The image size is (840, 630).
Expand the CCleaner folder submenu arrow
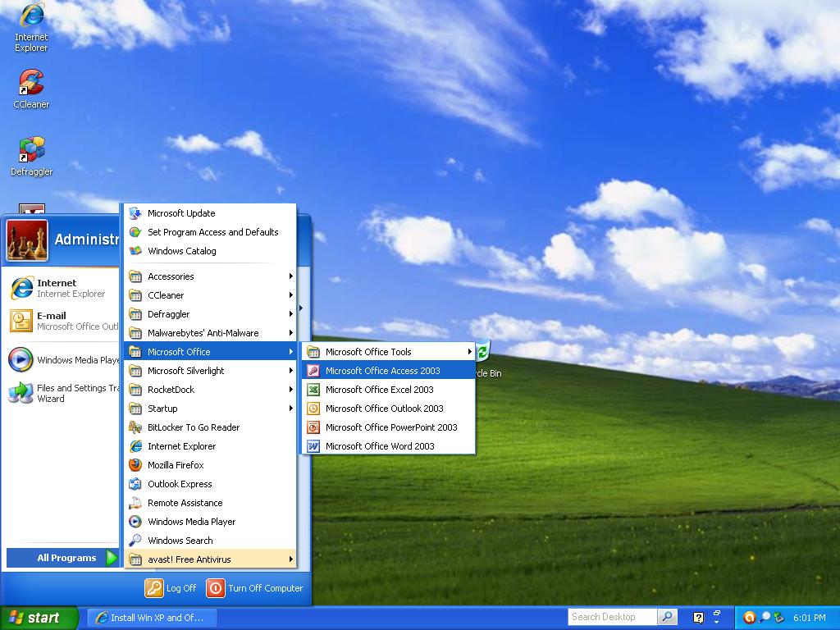(291, 295)
